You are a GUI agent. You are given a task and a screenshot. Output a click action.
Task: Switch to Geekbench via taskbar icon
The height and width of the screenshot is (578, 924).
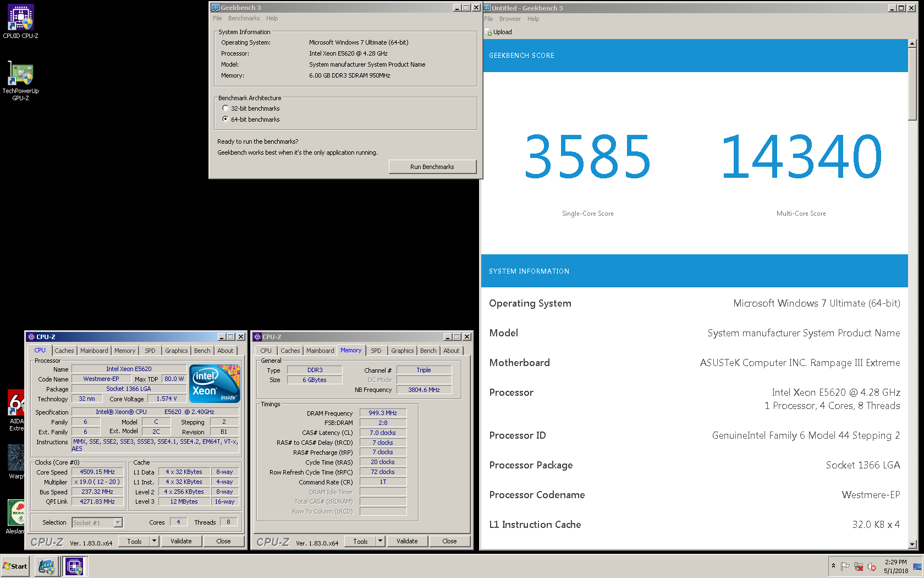click(47, 566)
